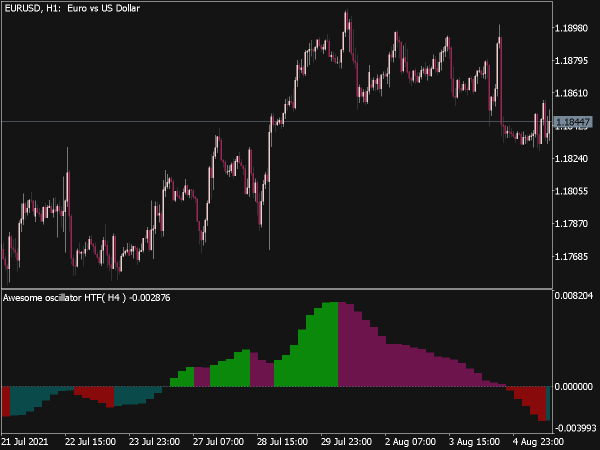
Task: Click the 1.18795 price scale value
Action: point(571,60)
